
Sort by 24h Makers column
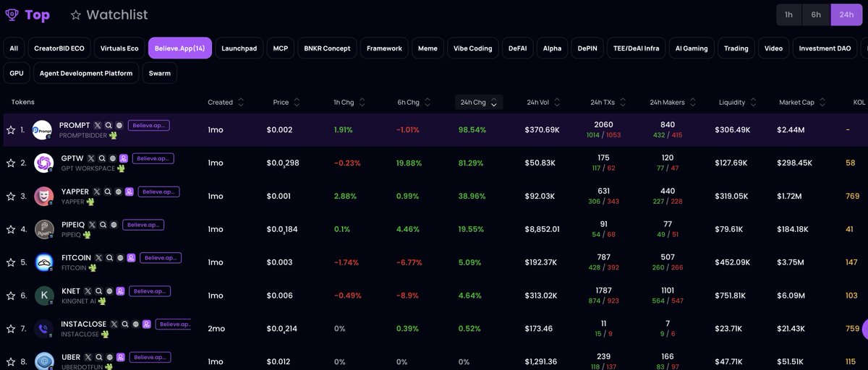point(673,102)
